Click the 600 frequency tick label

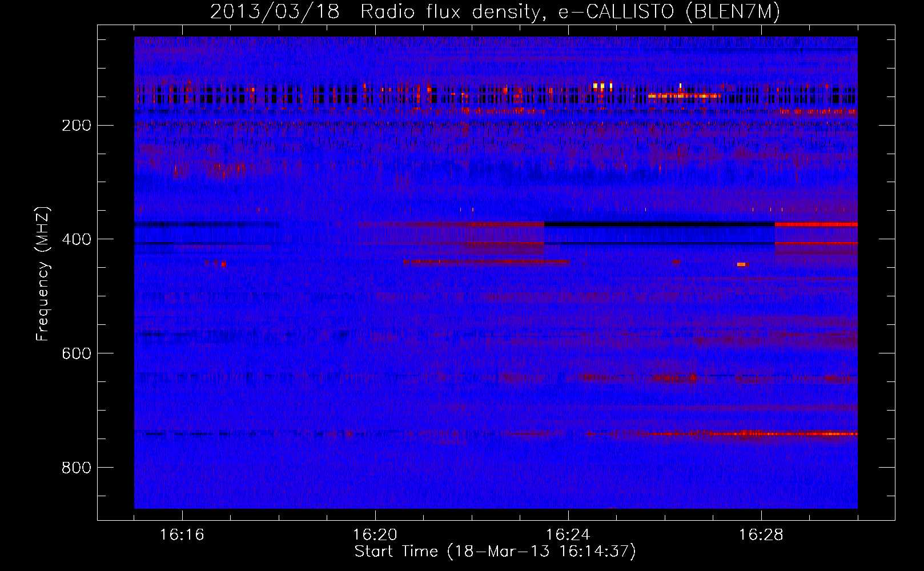(x=76, y=353)
